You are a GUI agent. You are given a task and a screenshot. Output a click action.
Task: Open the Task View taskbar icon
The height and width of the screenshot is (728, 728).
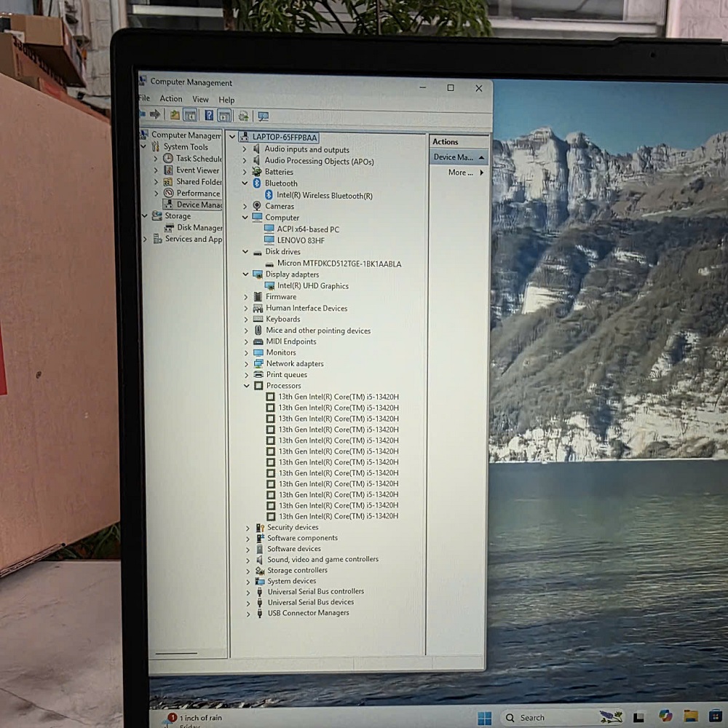point(639,717)
